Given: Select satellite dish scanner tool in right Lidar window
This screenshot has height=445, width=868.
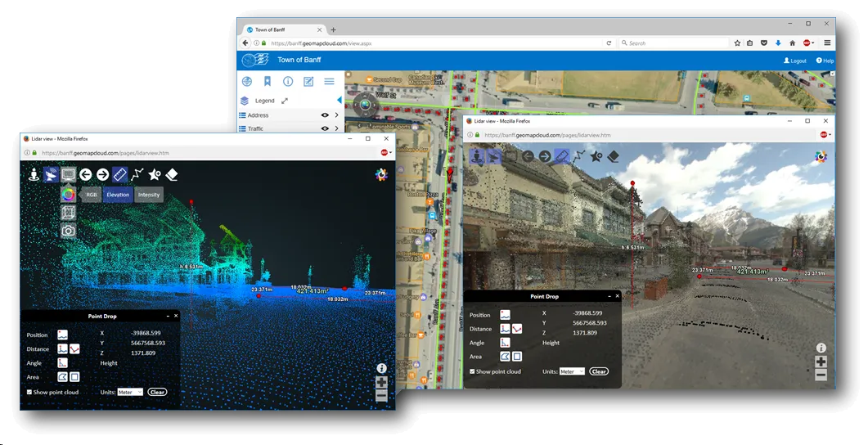Looking at the screenshot, I should [x=494, y=156].
